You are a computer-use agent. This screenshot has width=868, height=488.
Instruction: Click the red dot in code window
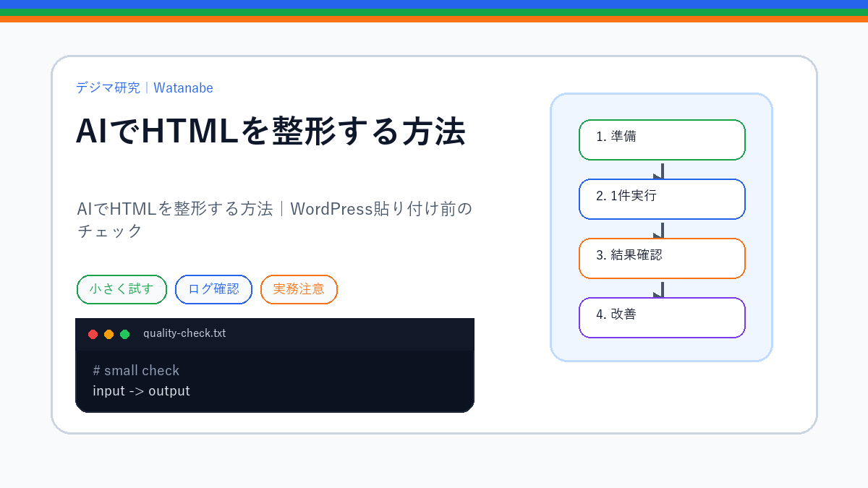pos(93,334)
